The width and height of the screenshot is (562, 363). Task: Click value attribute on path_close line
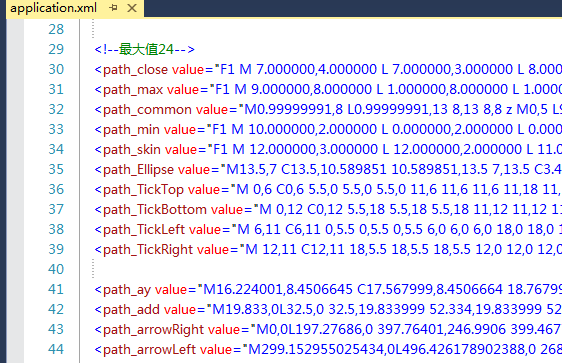tap(188, 70)
